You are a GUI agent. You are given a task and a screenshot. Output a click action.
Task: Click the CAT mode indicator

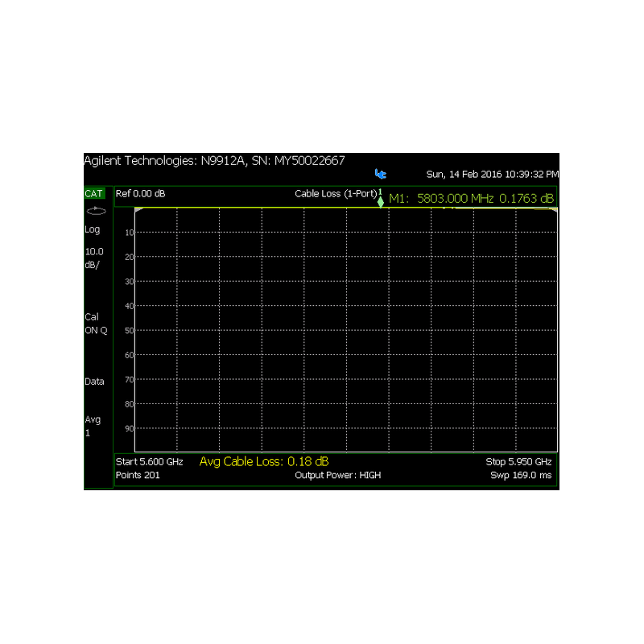tap(94, 193)
